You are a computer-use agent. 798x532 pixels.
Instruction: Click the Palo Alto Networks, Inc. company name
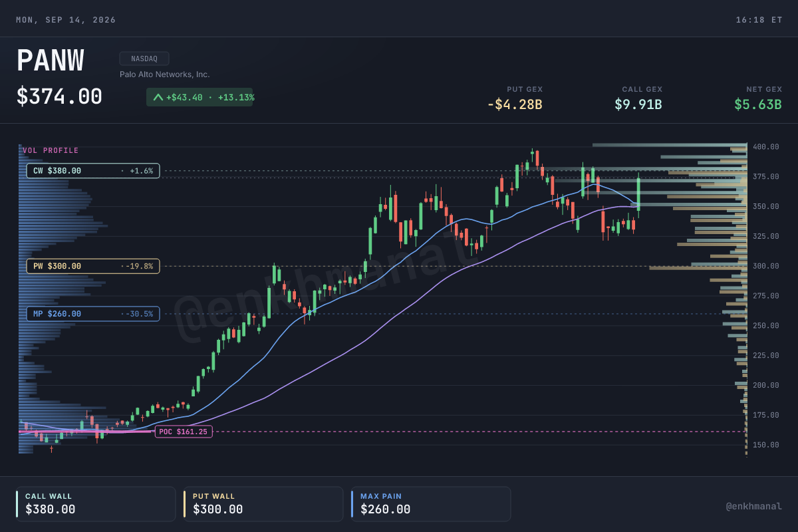(x=164, y=74)
